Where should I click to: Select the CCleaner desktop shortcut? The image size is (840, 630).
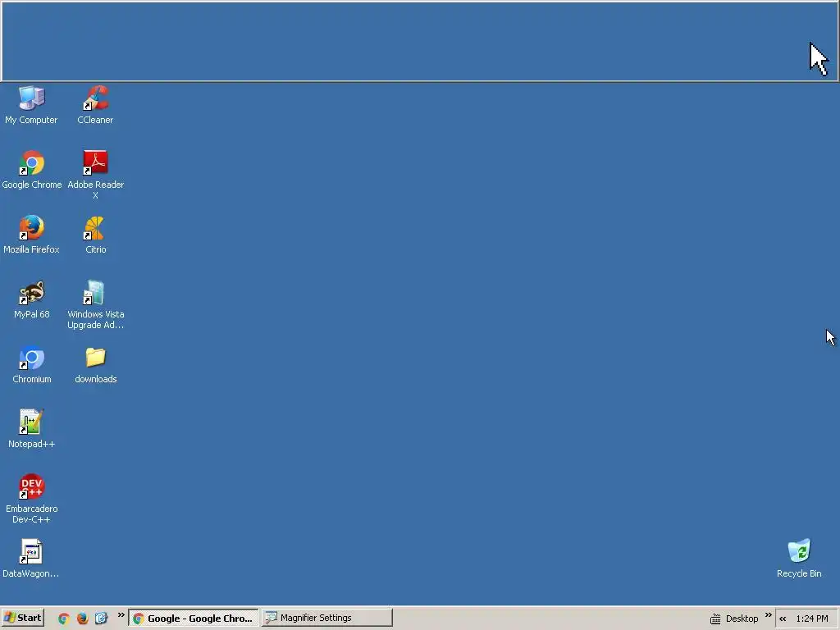[x=95, y=104]
